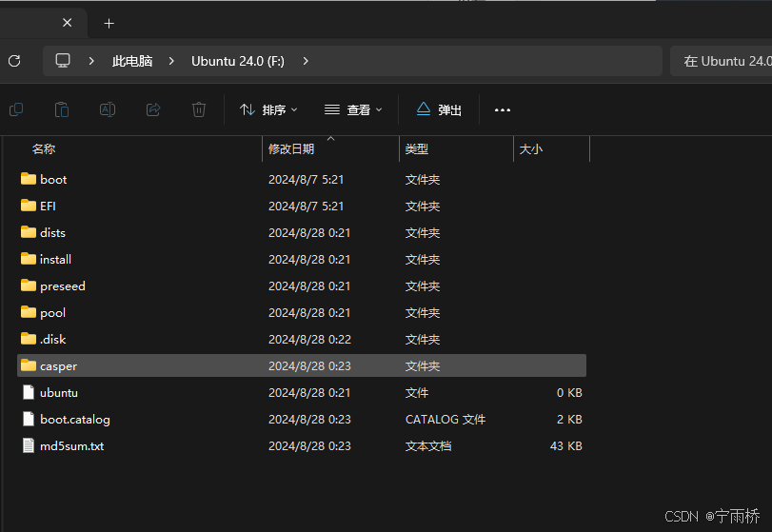Click the CATALOG 文件 type cell
The width and height of the screenshot is (772, 532).
coord(445,420)
